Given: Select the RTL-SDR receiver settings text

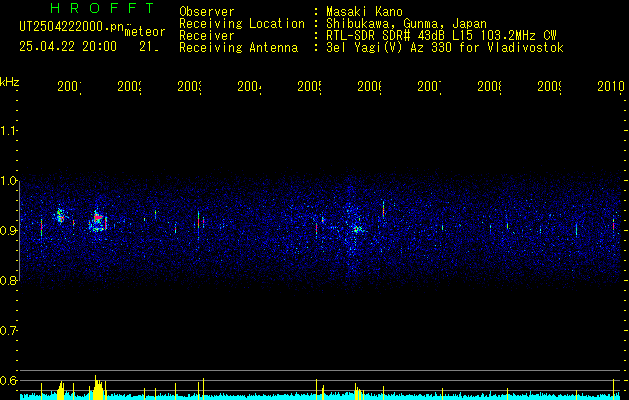Looking at the screenshot, I should tap(441, 36).
